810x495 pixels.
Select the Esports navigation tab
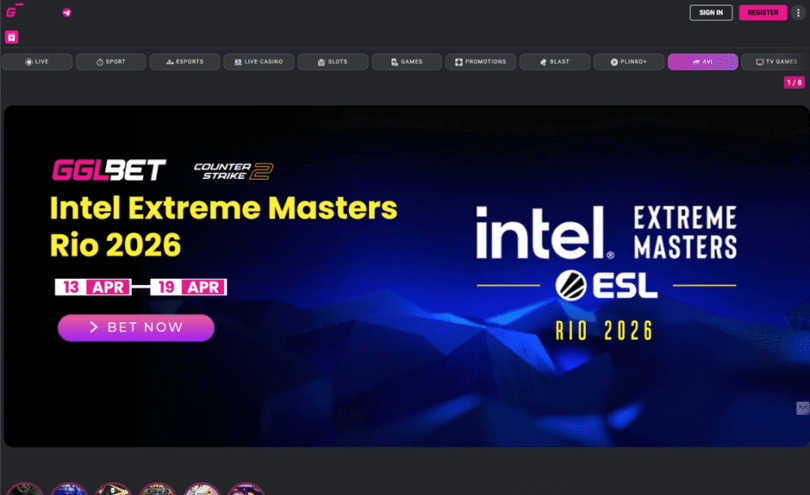pyautogui.click(x=185, y=62)
